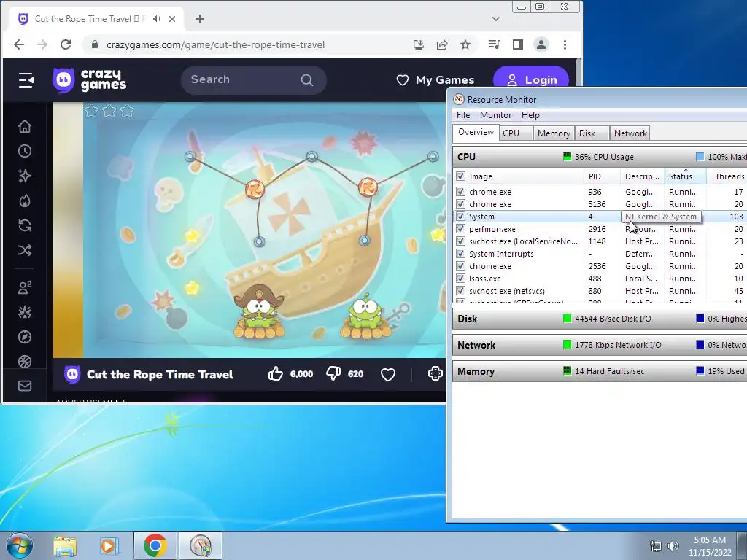Click the search magnifier icon
This screenshot has width=747, height=560.
point(307,80)
